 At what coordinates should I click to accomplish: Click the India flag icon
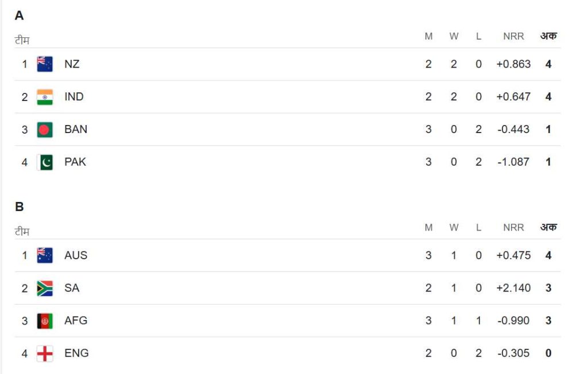45,97
